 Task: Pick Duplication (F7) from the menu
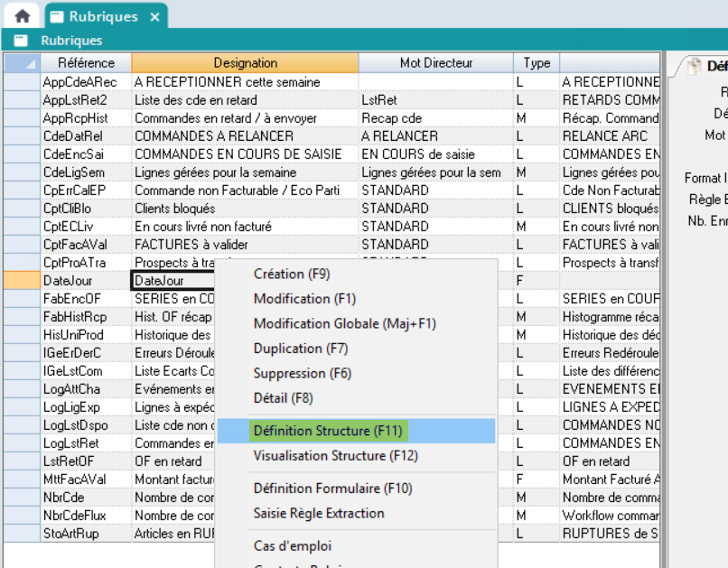pyautogui.click(x=301, y=348)
